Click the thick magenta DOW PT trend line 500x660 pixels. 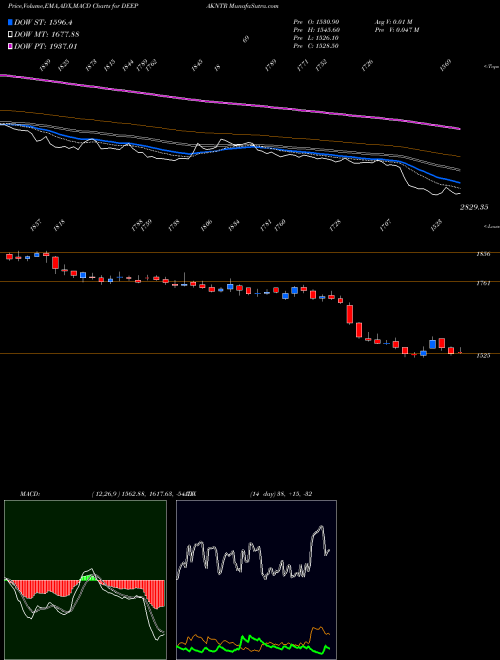point(231,103)
